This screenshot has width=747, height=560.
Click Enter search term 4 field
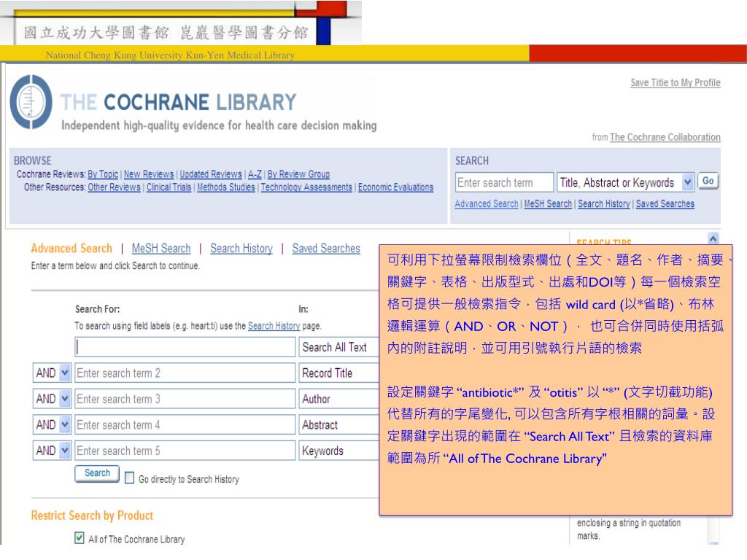185,424
